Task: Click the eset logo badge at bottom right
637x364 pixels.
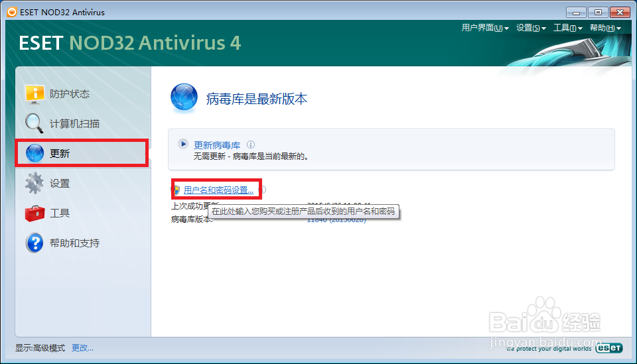Action: click(609, 348)
